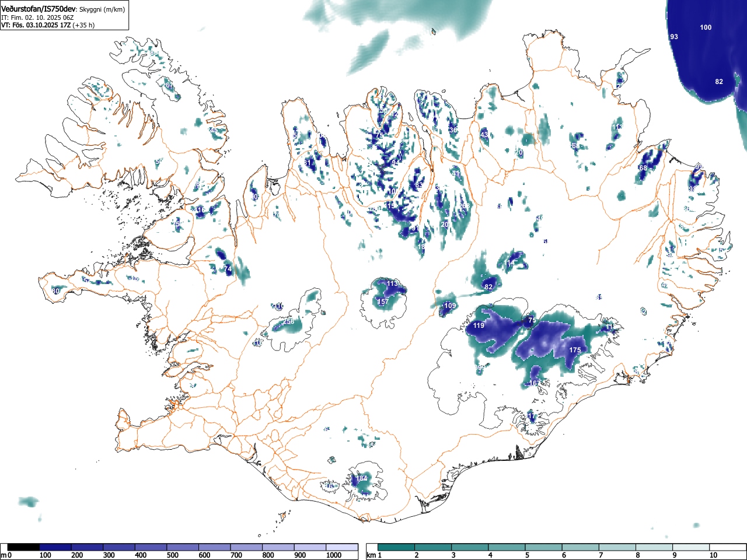Click the 5 tick label on kilometre legend
Image resolution: width=747 pixels, height=560 pixels.
click(526, 555)
